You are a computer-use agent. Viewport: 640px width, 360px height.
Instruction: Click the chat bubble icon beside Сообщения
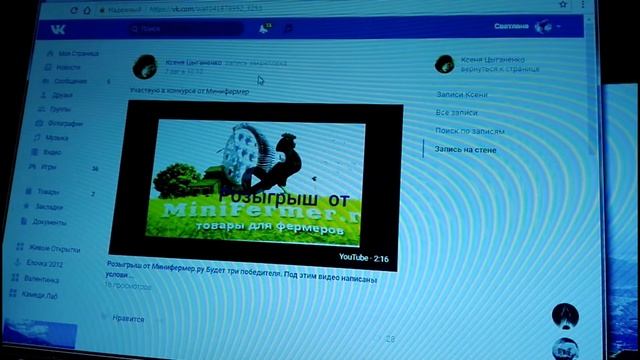(x=45, y=81)
